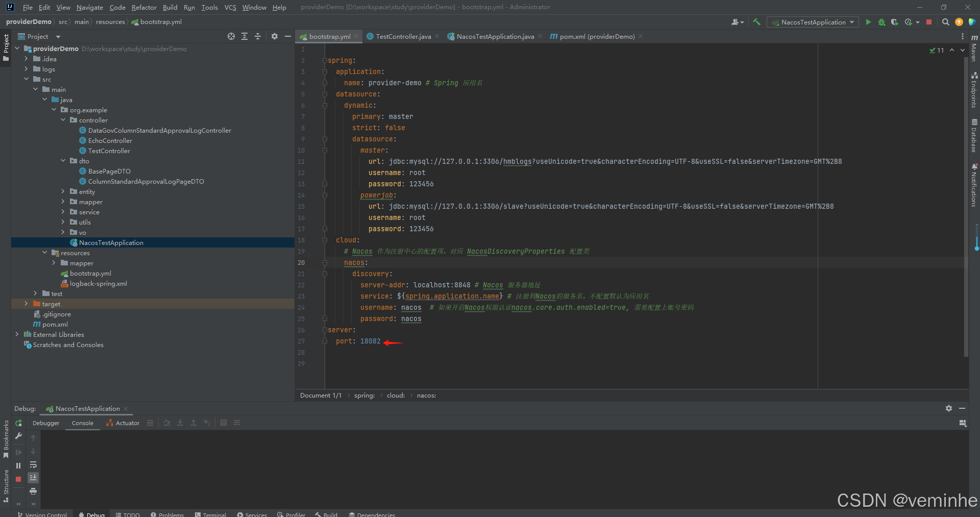Pause the program in the debug sidebar
Image resolution: width=980 pixels, height=517 pixels.
[x=18, y=465]
